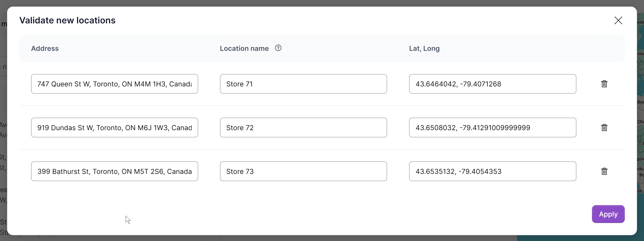The width and height of the screenshot is (644, 241).
Task: Click the Store 72 name field
Action: click(x=303, y=128)
